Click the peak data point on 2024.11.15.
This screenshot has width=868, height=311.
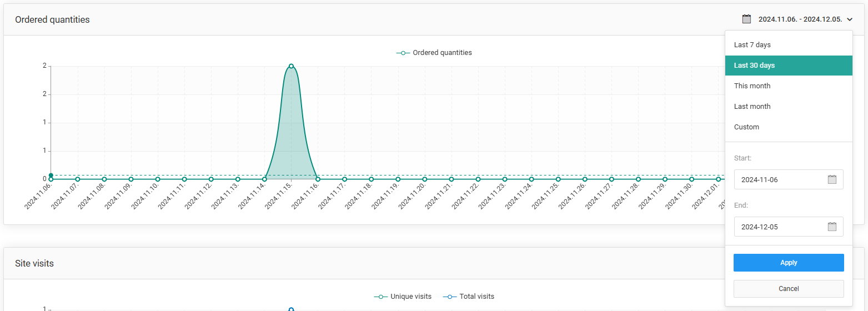click(291, 66)
